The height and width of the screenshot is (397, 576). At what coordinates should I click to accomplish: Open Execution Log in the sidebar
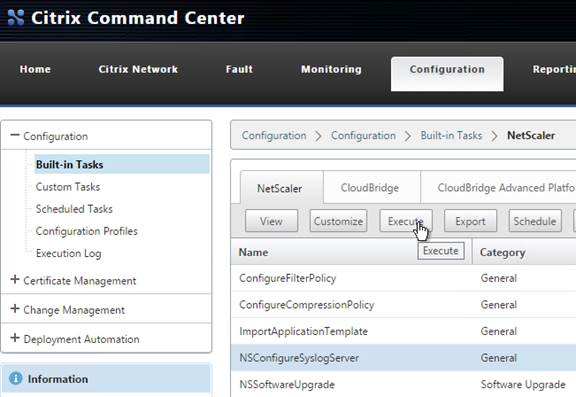coord(68,253)
